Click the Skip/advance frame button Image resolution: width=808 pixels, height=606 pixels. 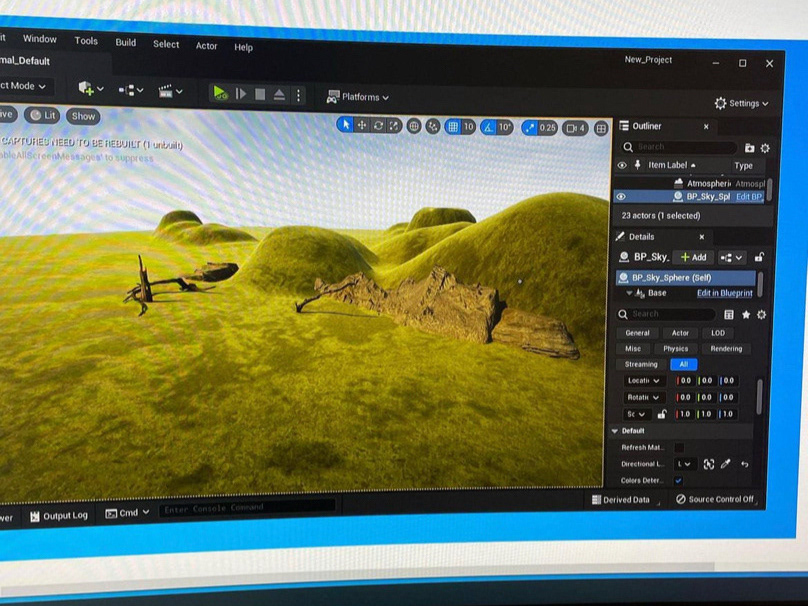(241, 94)
